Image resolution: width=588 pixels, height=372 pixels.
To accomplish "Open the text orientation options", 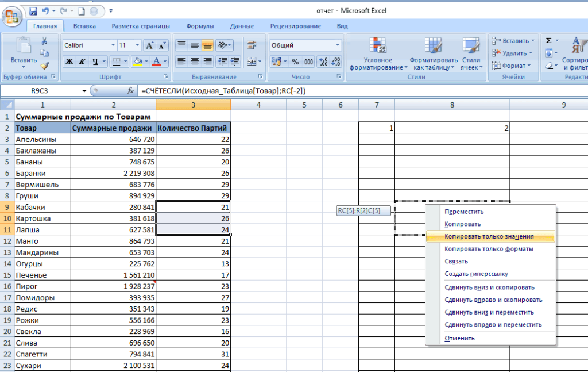I will pyautogui.click(x=225, y=45).
